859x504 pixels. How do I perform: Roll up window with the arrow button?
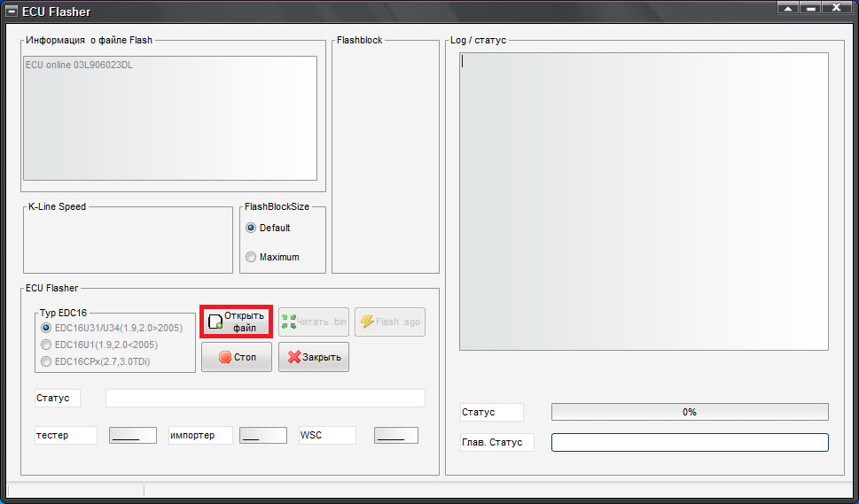point(788,8)
